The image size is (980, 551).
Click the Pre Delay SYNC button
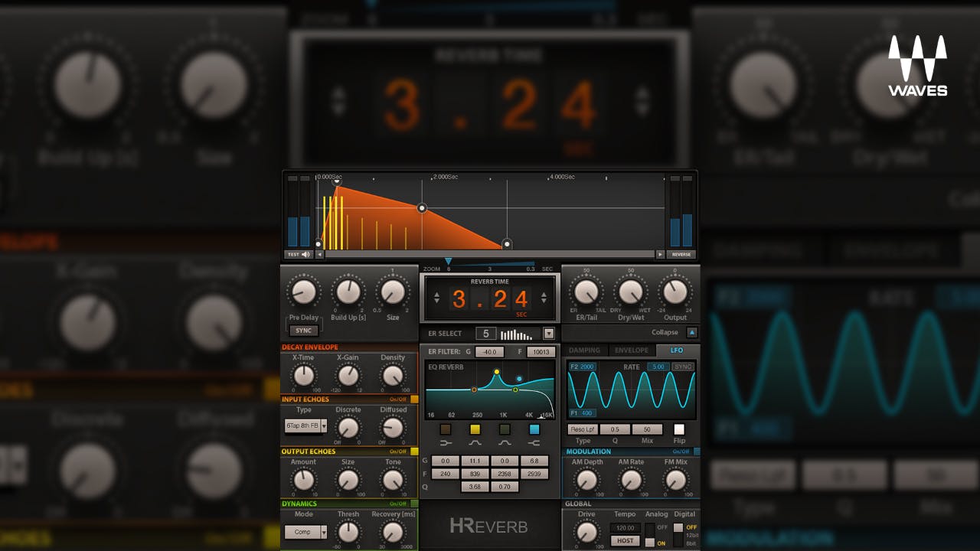point(304,331)
